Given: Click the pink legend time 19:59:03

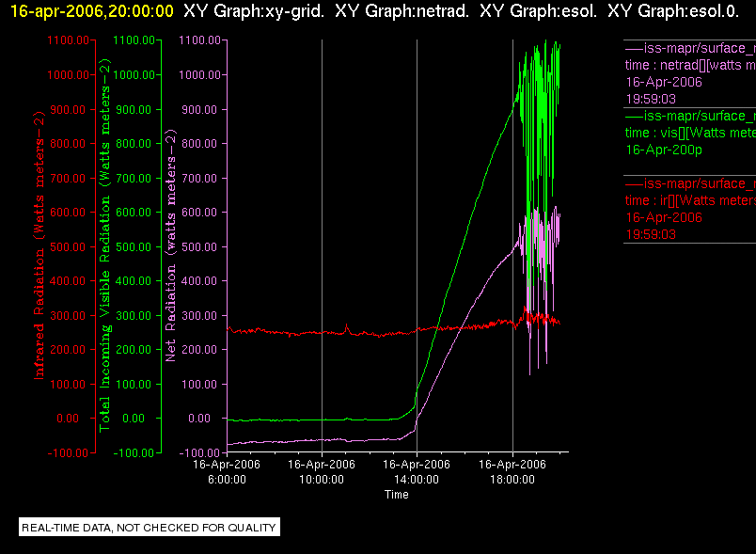Looking at the screenshot, I should point(651,99).
